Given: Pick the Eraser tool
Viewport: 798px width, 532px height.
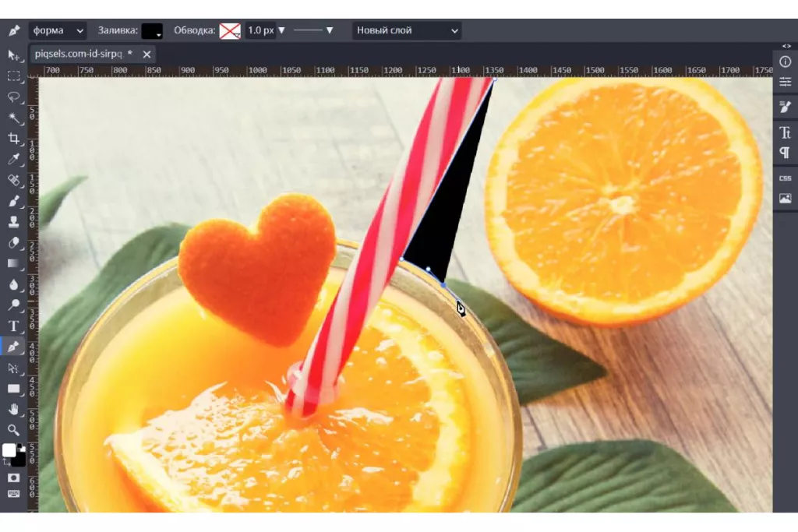Looking at the screenshot, I should 13,242.
